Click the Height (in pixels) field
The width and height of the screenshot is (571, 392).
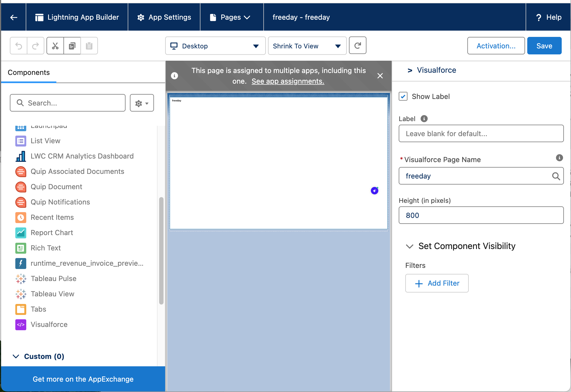click(481, 215)
